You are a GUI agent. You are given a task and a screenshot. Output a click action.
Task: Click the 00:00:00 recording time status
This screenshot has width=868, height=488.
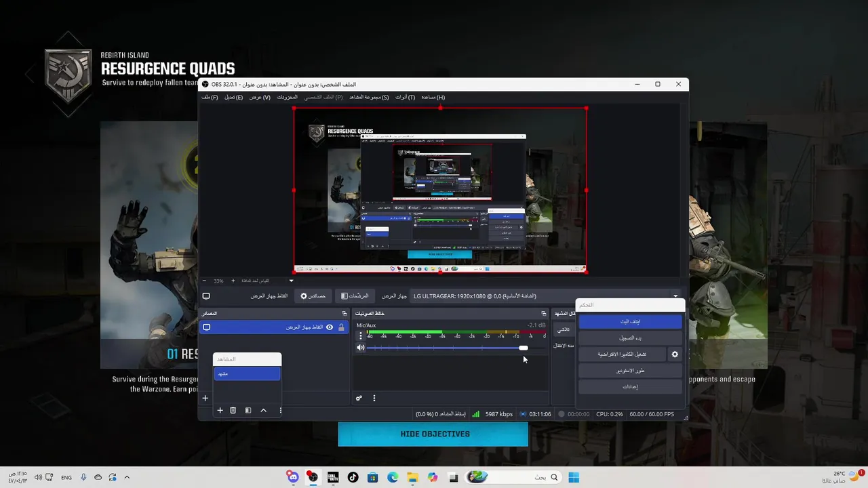(x=578, y=414)
